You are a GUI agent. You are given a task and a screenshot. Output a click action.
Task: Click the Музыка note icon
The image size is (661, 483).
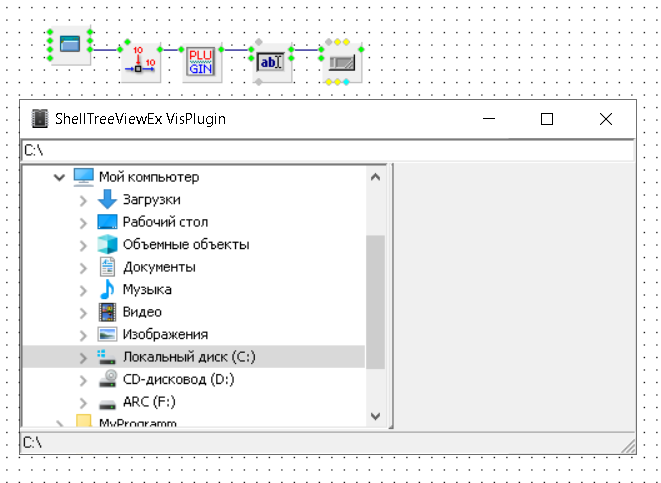click(x=107, y=289)
